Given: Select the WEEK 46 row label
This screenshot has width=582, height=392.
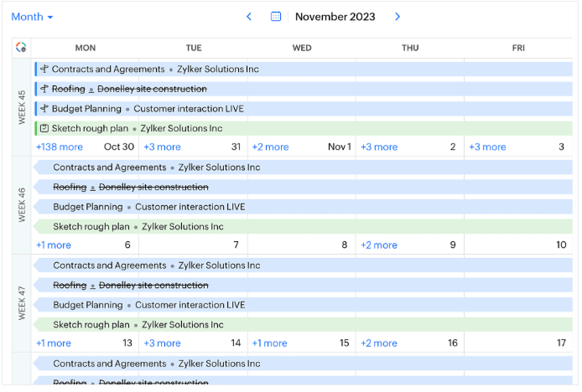Looking at the screenshot, I should coord(22,205).
